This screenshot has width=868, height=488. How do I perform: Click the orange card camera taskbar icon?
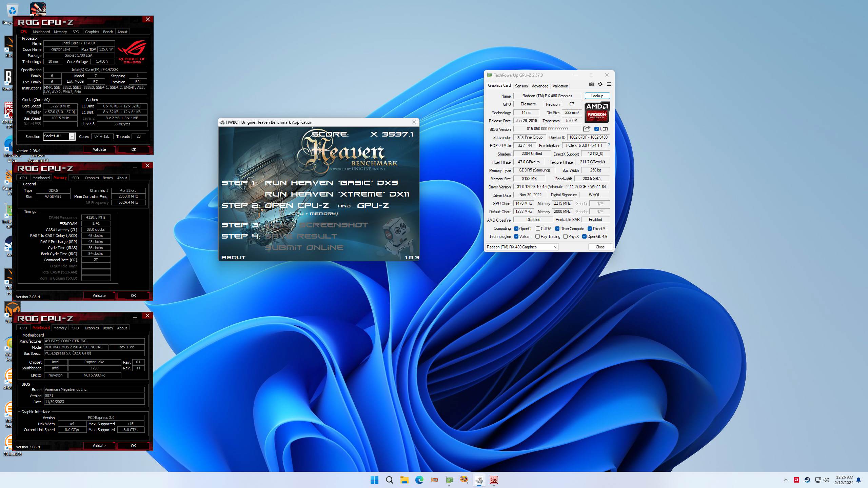434,480
